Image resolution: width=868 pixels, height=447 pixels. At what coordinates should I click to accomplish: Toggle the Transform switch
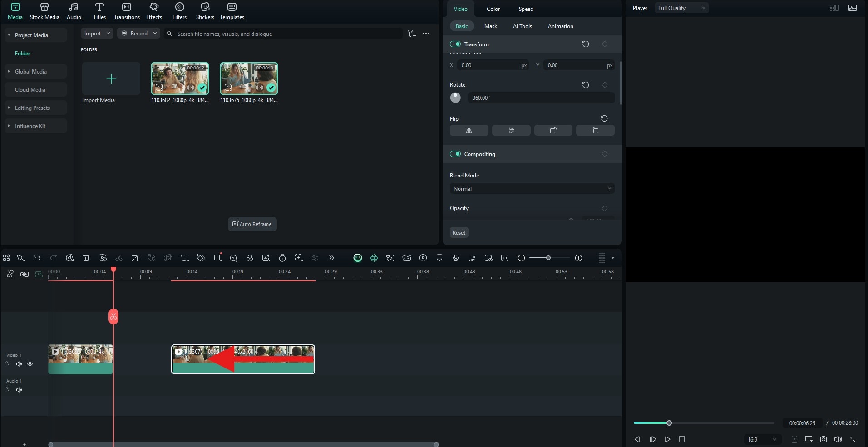tap(455, 44)
